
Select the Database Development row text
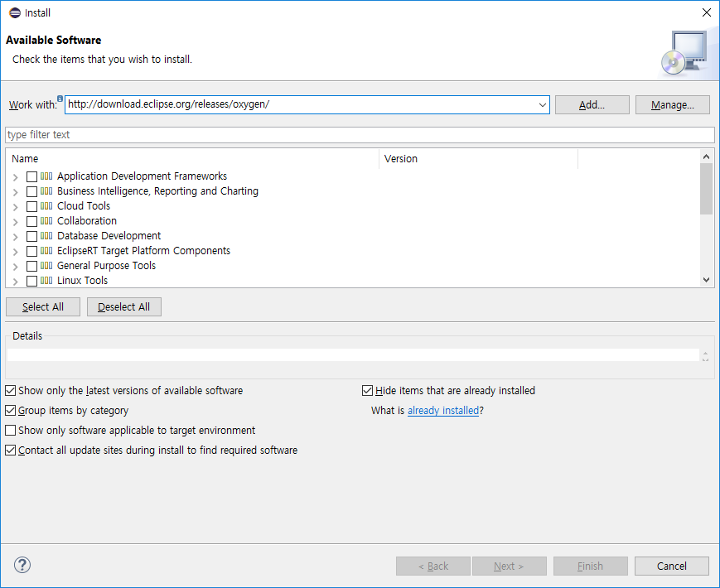109,235
